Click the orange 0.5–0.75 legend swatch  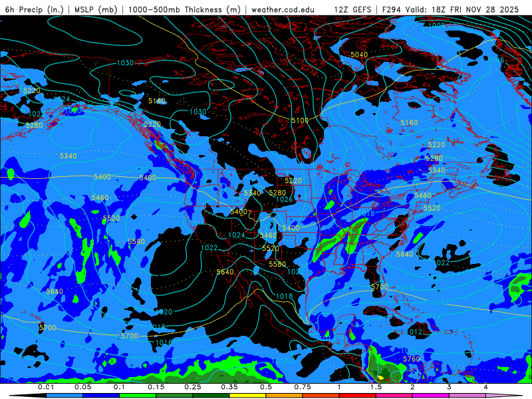[x=285, y=396]
